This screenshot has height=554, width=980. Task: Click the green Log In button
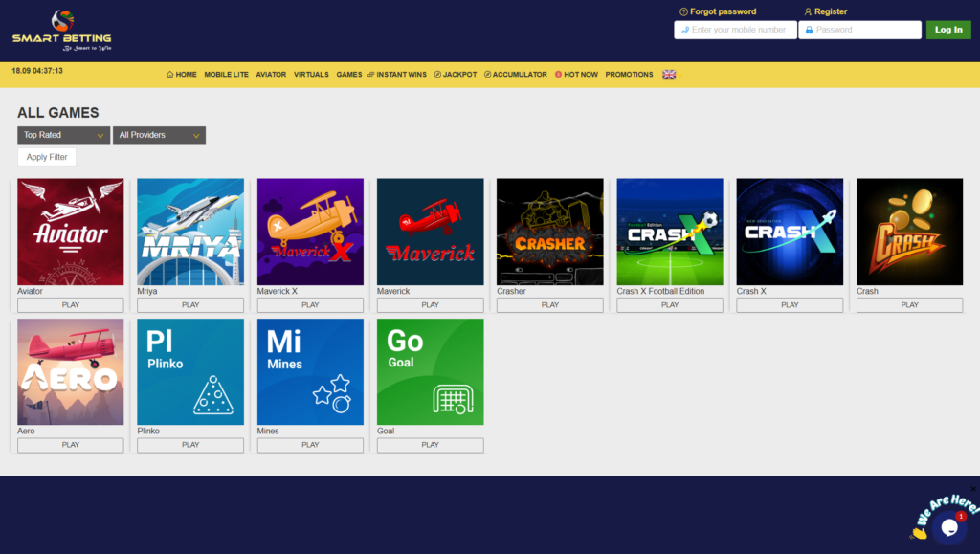pyautogui.click(x=947, y=30)
